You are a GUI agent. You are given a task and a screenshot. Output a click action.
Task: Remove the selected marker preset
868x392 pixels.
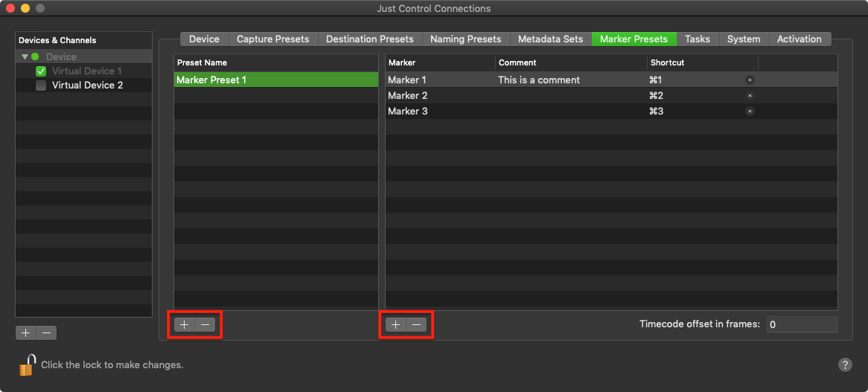coord(205,325)
